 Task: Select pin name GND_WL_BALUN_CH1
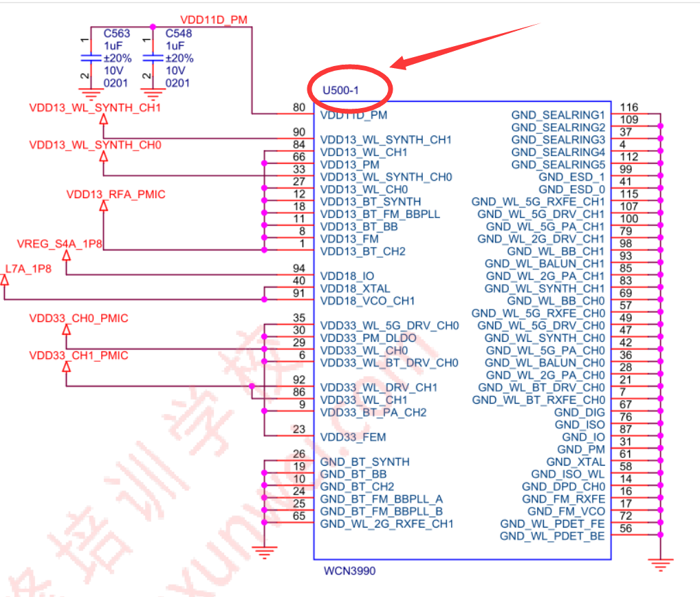point(545,264)
